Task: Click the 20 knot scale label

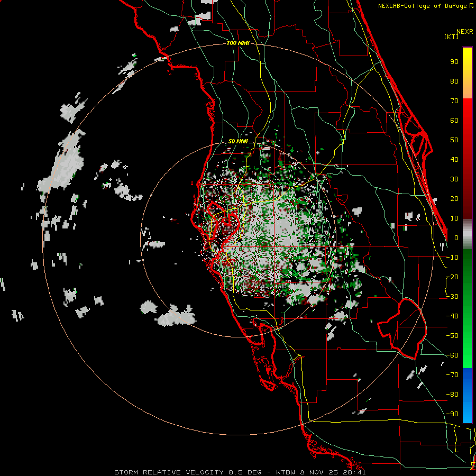Action: (x=454, y=199)
